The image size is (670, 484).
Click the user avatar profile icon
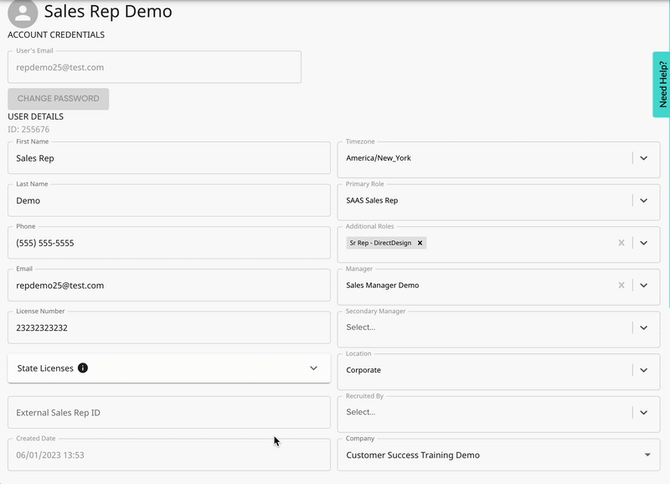point(22,12)
